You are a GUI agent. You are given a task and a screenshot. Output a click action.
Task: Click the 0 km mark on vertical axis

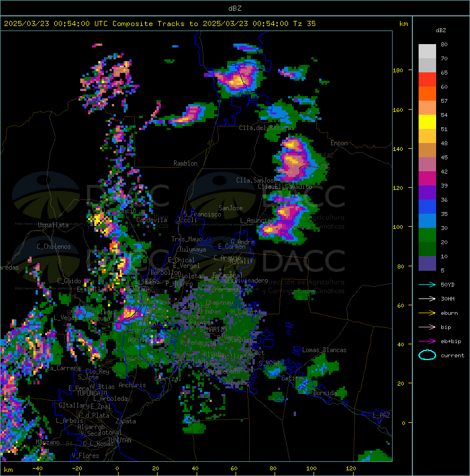coord(403,423)
